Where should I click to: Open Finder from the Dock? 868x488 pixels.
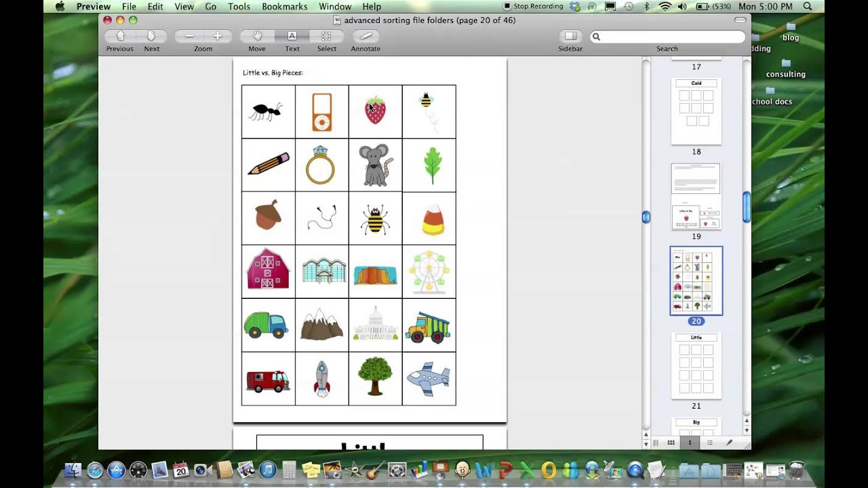point(73,470)
